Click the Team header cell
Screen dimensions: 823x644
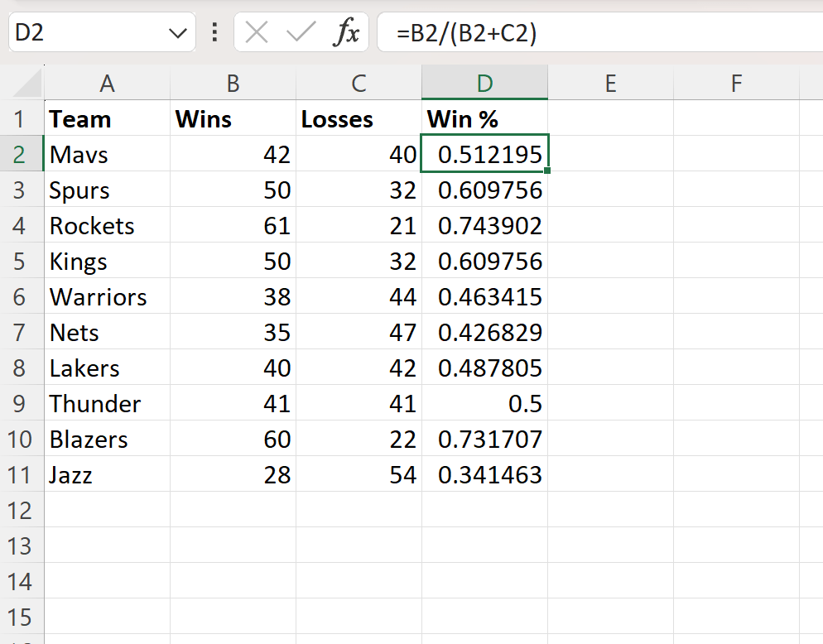click(107, 118)
